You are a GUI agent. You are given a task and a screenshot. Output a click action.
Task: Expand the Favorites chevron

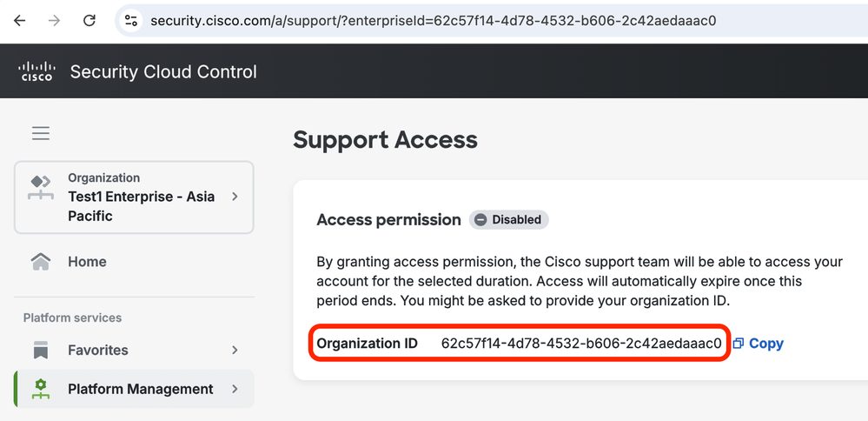click(235, 350)
